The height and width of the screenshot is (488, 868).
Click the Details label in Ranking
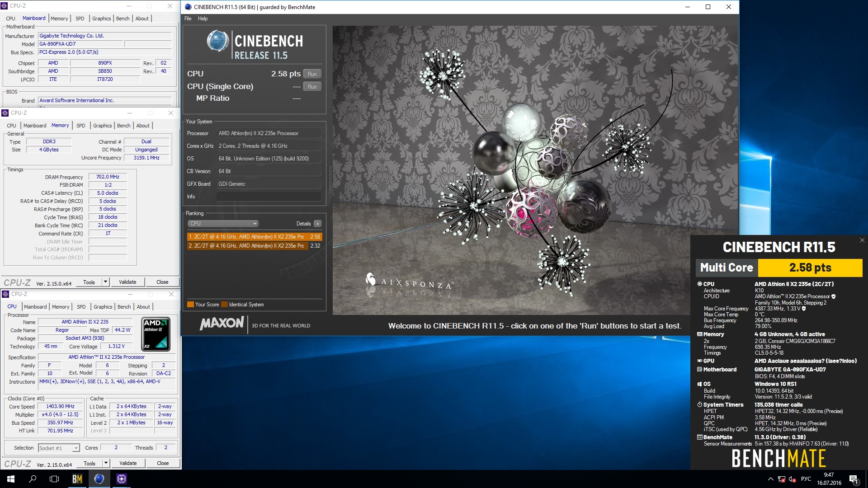point(303,224)
